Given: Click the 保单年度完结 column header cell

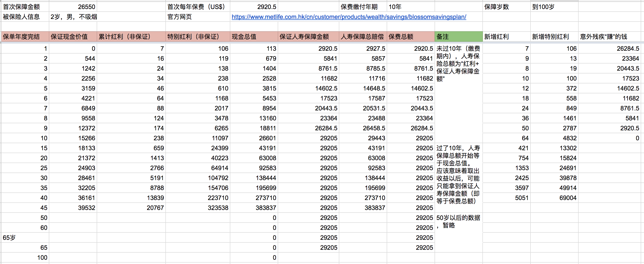Looking at the screenshot, I should [25, 37].
